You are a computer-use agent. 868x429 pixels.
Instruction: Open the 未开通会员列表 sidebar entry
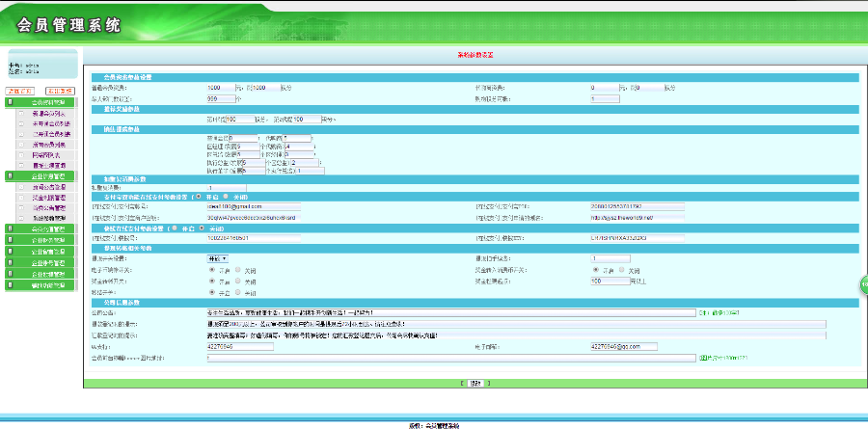coord(51,123)
